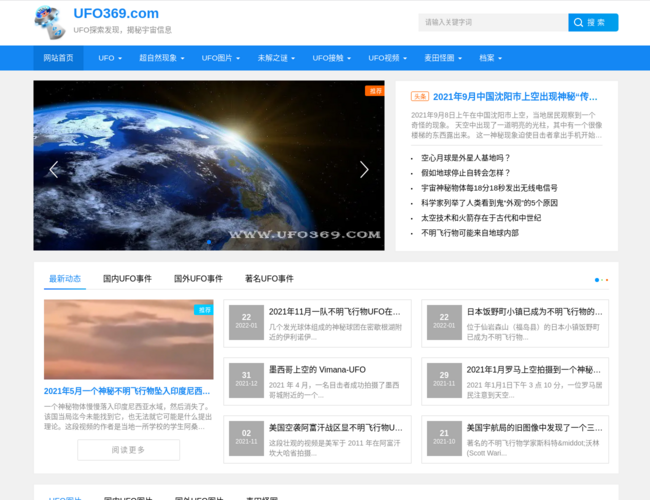
Task: Click tagline UFO探索发现，揭秘宇宙信息
Action: [x=122, y=30]
